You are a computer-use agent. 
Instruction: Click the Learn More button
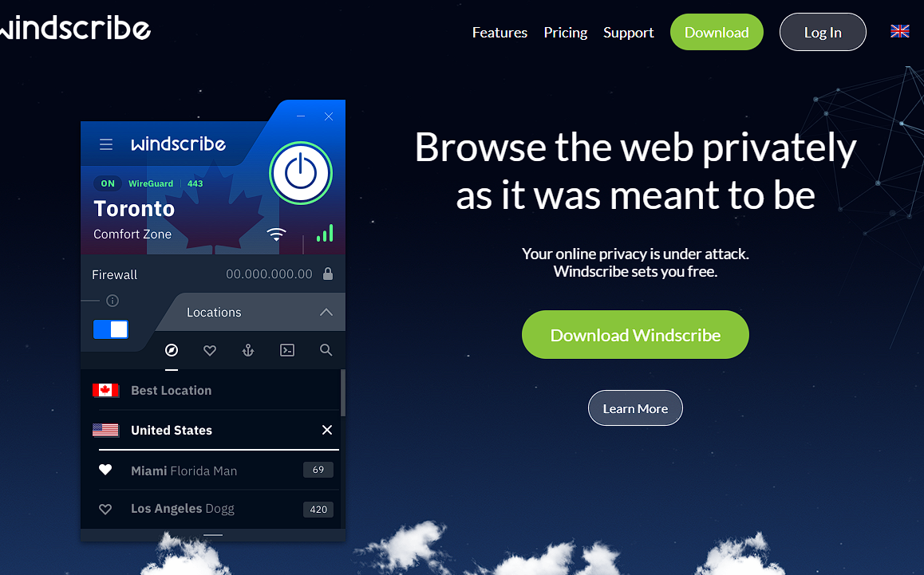tap(635, 408)
